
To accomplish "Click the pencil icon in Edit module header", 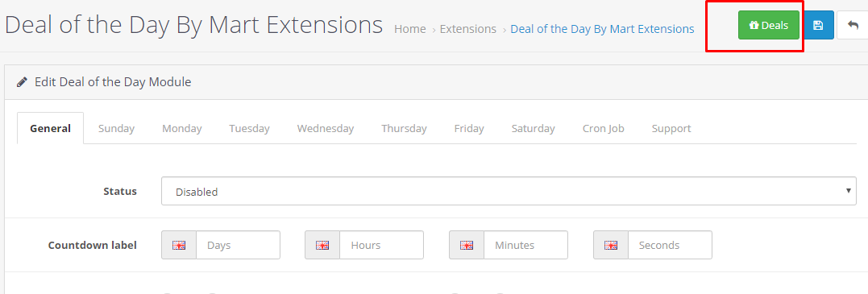I will click(x=22, y=82).
